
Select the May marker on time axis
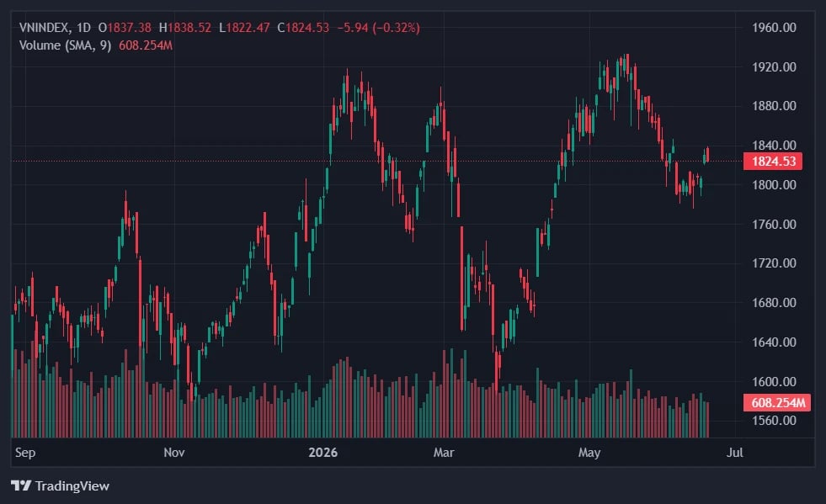click(589, 453)
